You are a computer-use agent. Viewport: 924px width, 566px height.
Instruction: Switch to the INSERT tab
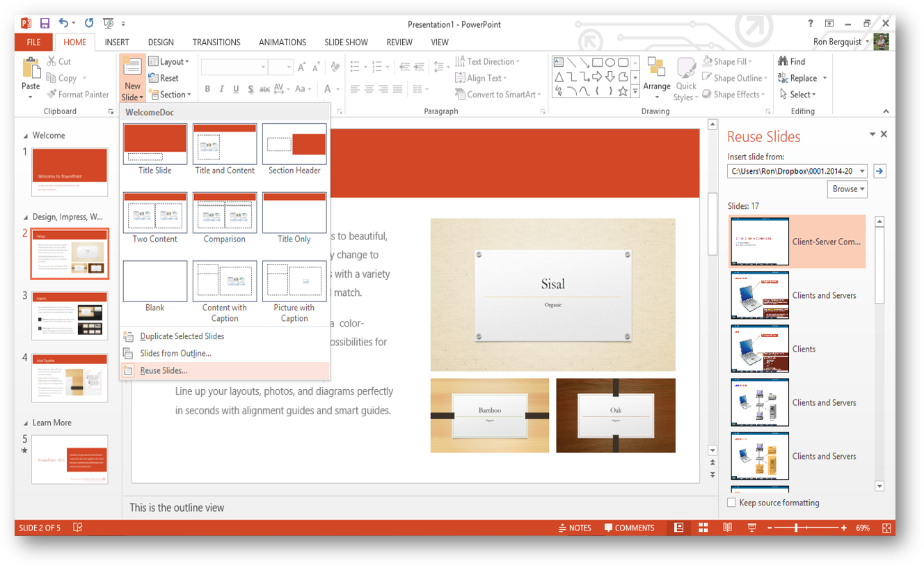(117, 42)
